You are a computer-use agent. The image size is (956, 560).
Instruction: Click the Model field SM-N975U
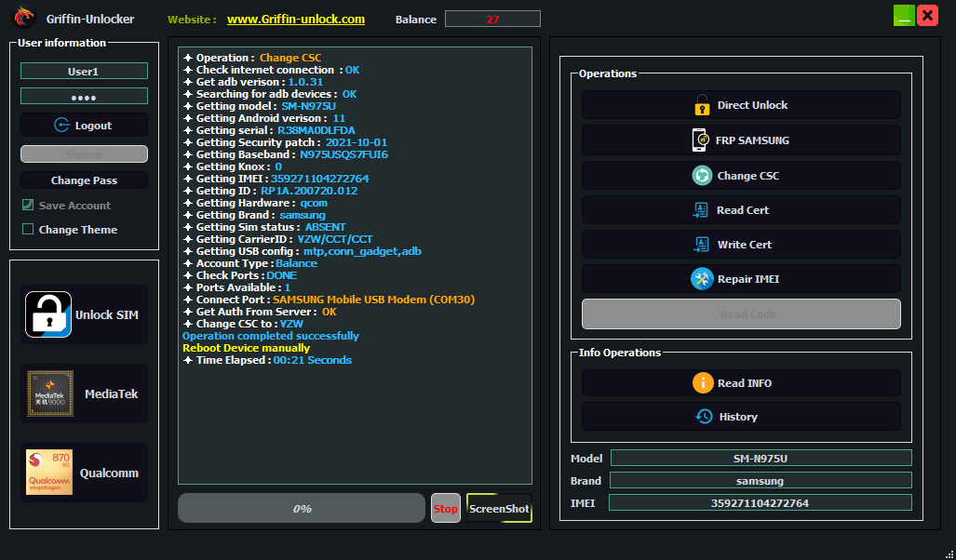coord(761,459)
